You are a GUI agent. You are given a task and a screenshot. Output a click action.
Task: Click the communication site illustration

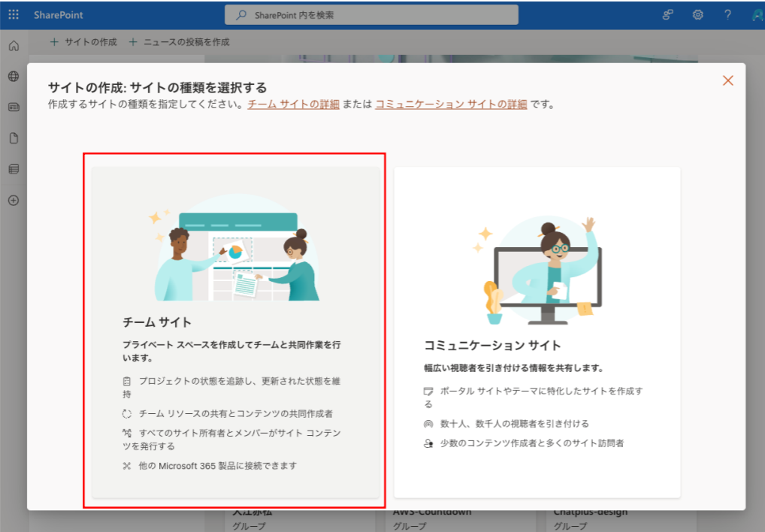537,271
